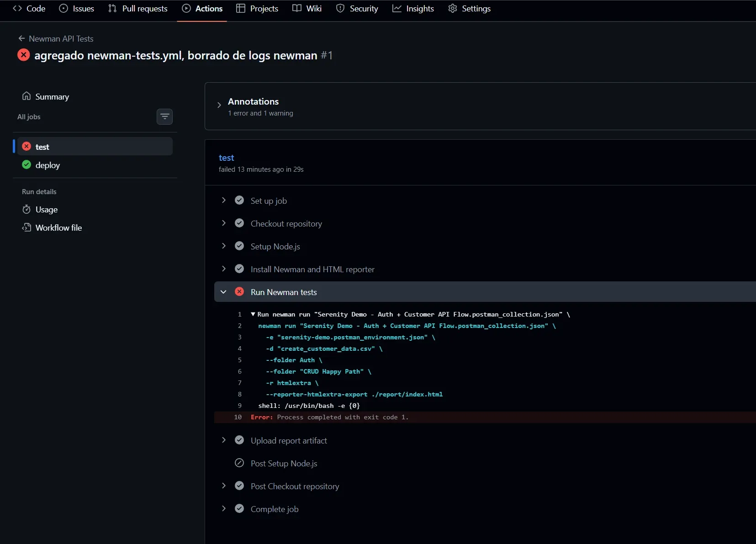
Task: Expand the Upload report artifact step
Action: pyautogui.click(x=224, y=440)
